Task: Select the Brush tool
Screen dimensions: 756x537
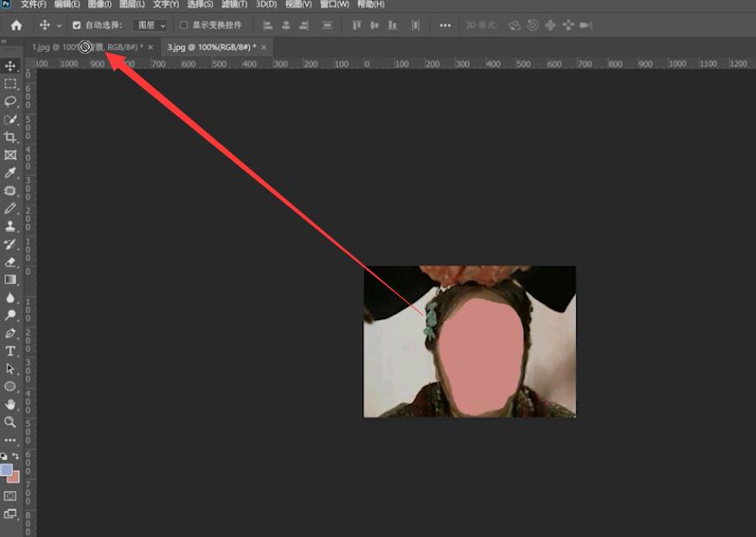Action: point(10,208)
